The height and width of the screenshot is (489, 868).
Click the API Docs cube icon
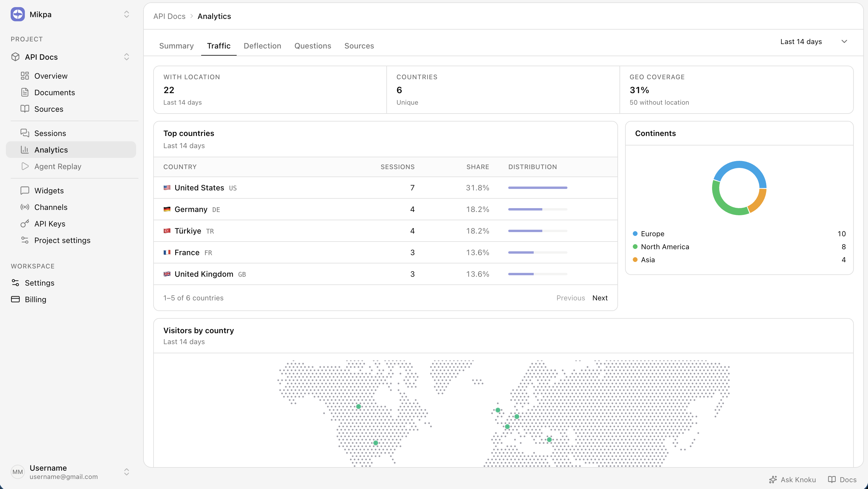click(x=15, y=57)
